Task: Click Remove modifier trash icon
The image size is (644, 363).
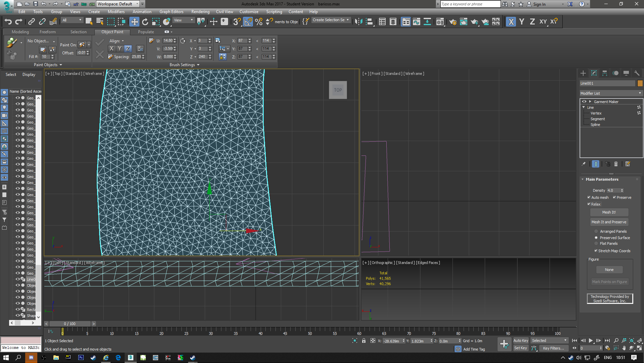Action: point(616,164)
